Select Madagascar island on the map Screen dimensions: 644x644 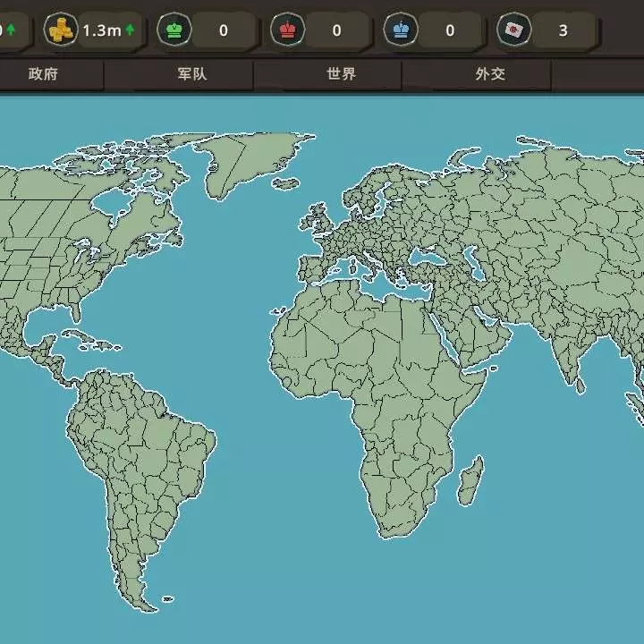tap(471, 481)
